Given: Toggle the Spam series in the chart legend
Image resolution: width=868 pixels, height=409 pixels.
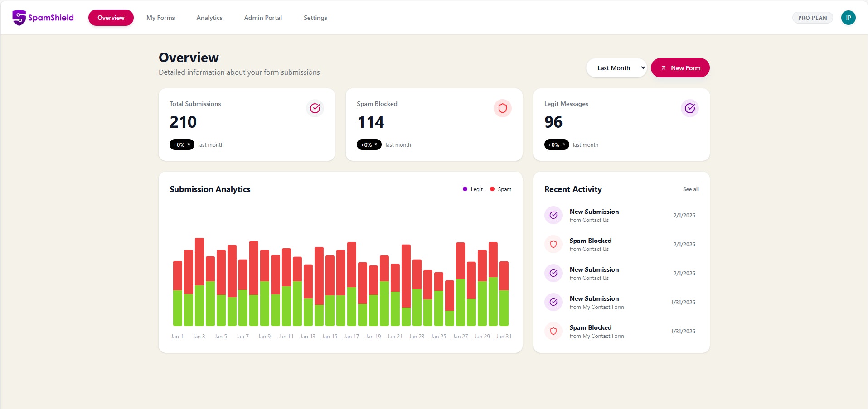Looking at the screenshot, I should click(x=501, y=189).
